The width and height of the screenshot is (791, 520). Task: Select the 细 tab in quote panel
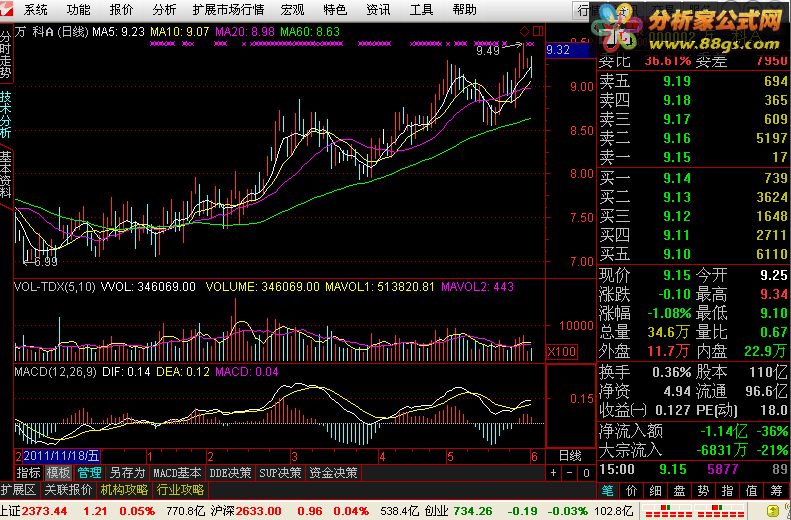coord(656,490)
